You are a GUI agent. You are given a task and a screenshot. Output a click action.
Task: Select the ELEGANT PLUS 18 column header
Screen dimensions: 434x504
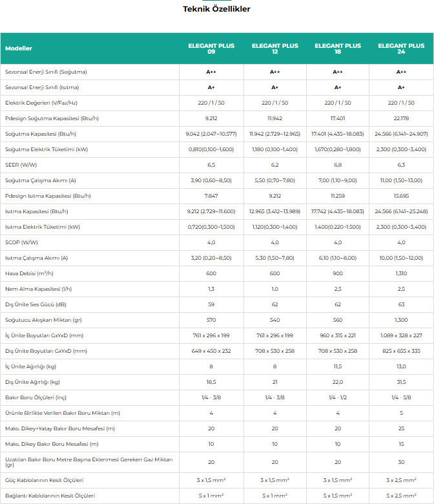[338, 48]
